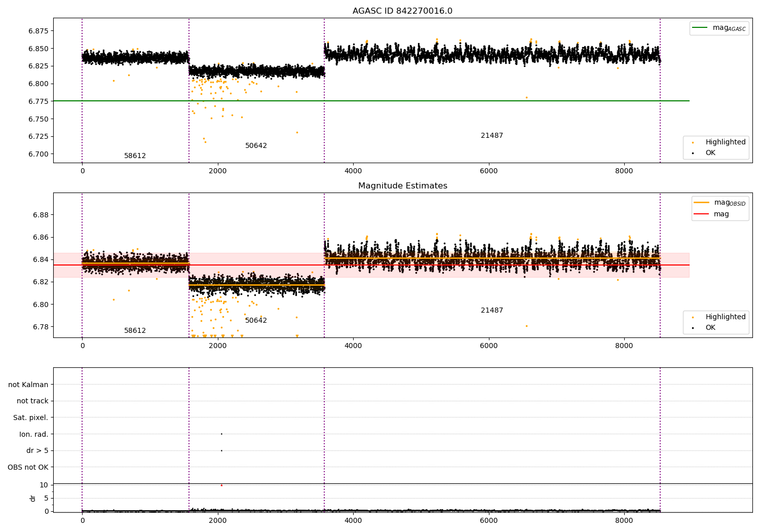
Task: Select Highlighted legend marker in Magnitude Estimates plot
Action: coord(693,317)
